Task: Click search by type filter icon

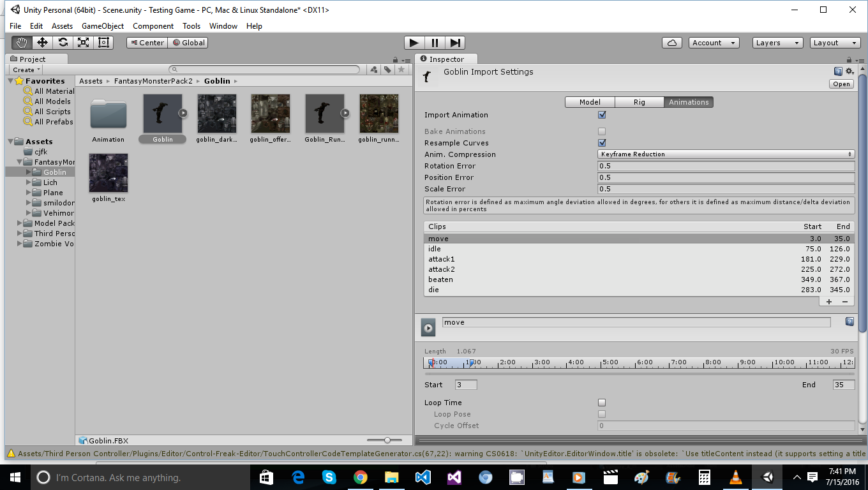Action: 375,70
